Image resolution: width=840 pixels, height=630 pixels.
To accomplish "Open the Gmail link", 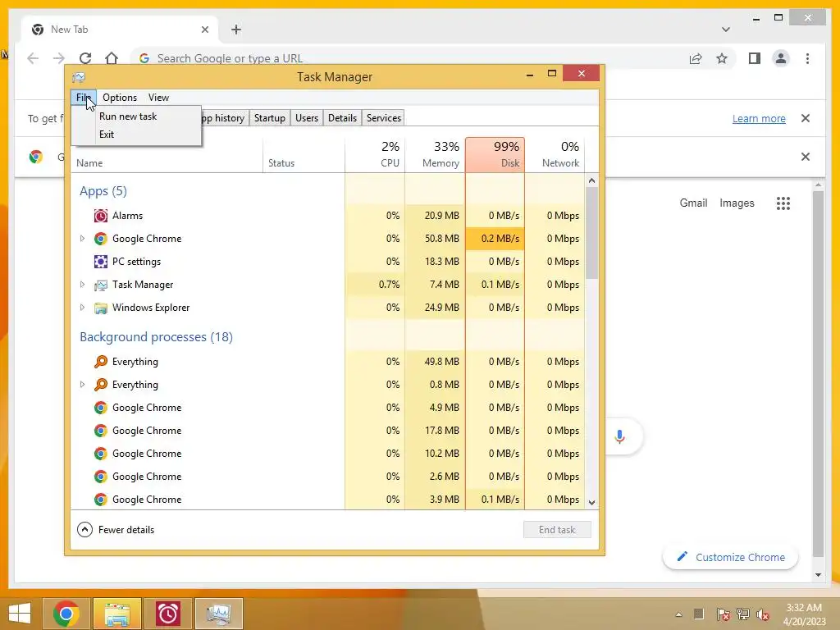I will (693, 203).
